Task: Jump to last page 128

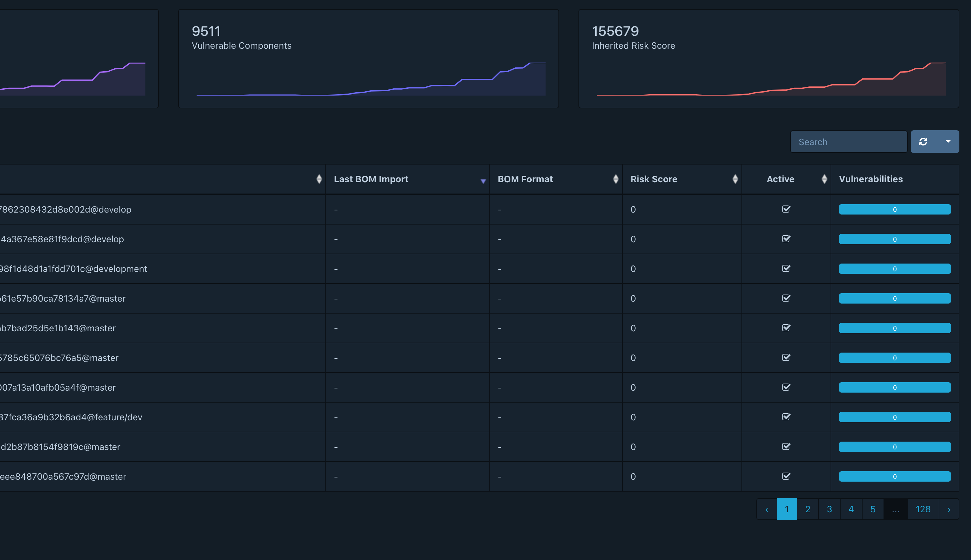Action: [x=923, y=509]
